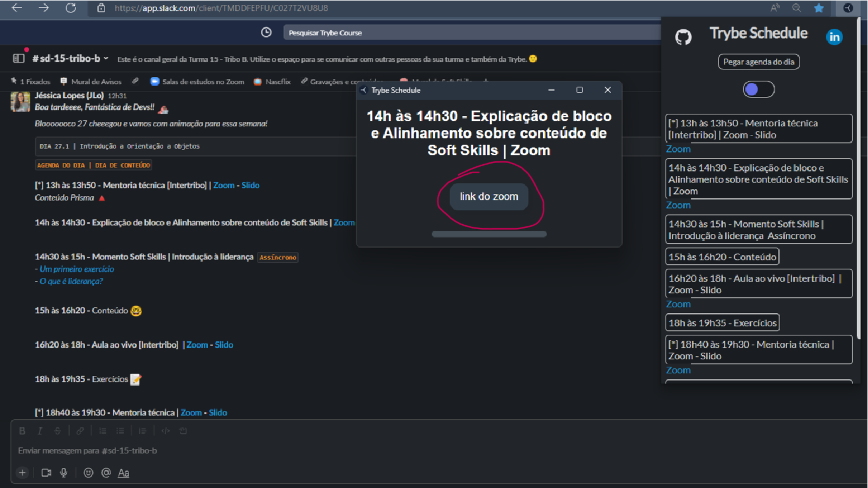View site info via the lock icon
Image resolution: width=868 pixels, height=488 pixels.
tap(101, 8)
